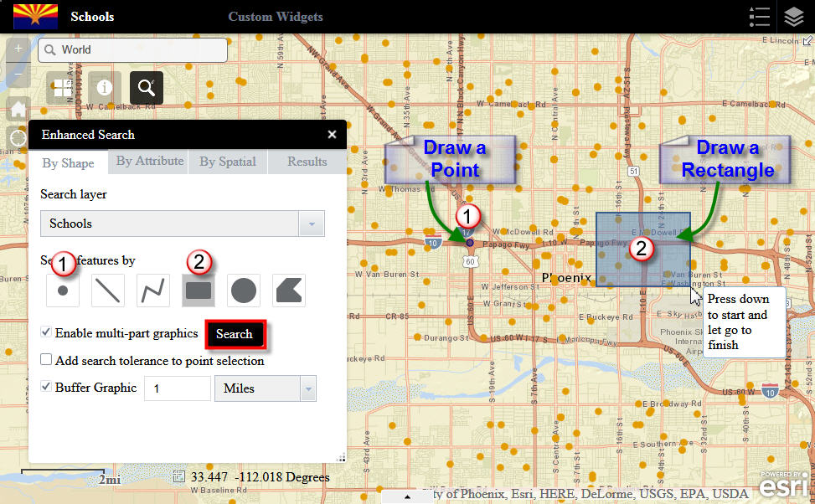Image resolution: width=815 pixels, height=504 pixels.
Task: Click the My Location target icon
Action: (x=18, y=138)
